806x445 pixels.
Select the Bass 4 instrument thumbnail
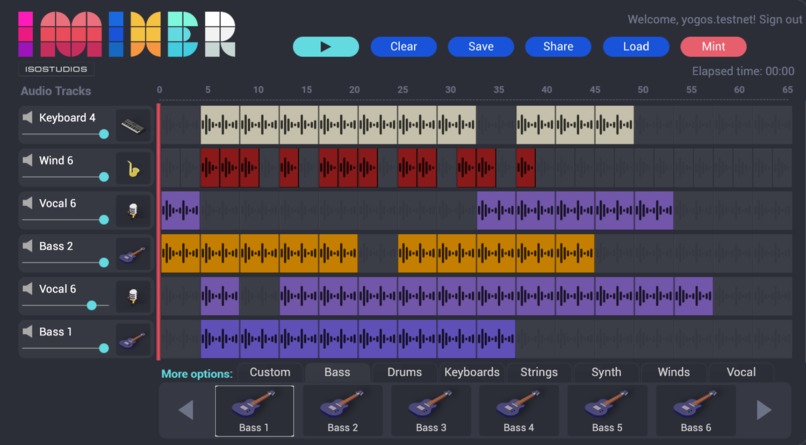coord(519,411)
